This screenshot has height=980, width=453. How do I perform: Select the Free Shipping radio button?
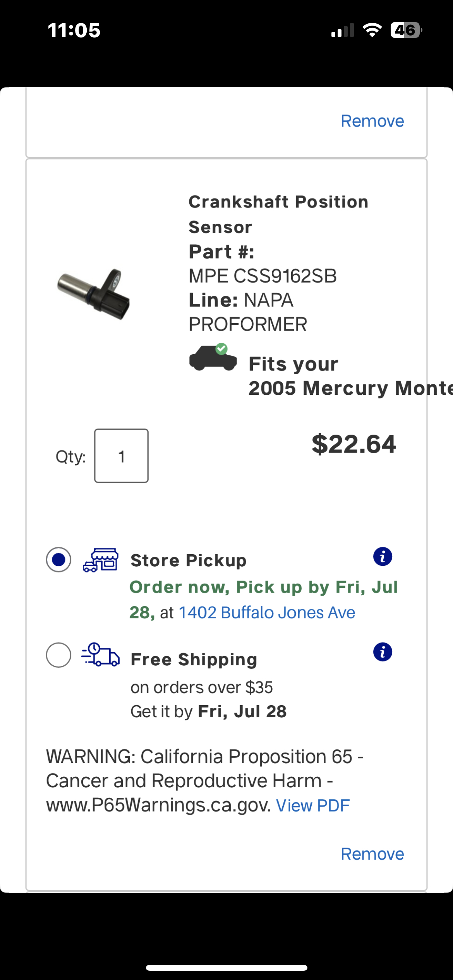58,655
